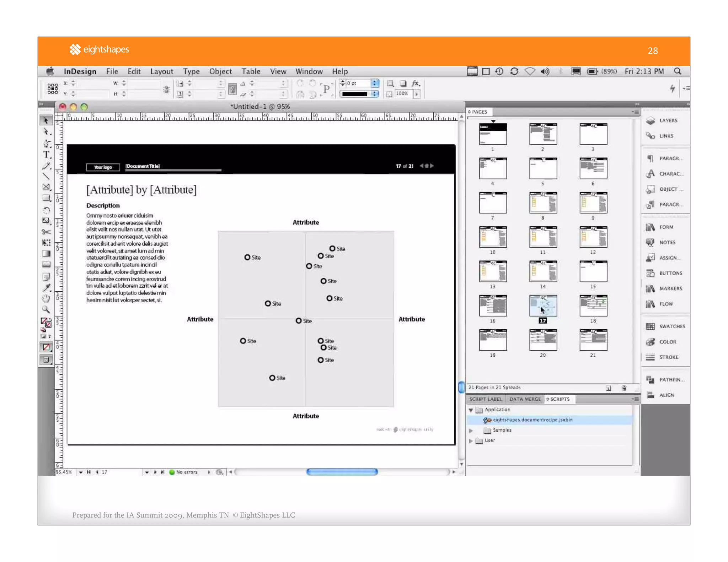Toggle the Apply None button in toolbox

pyautogui.click(x=46, y=347)
